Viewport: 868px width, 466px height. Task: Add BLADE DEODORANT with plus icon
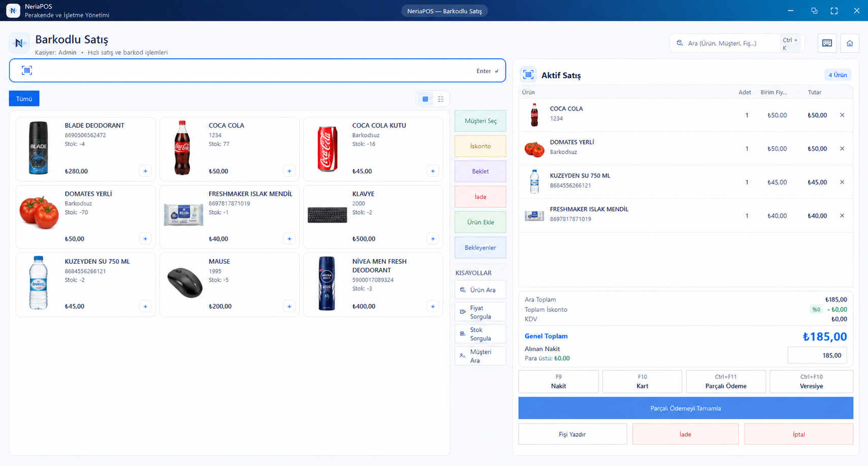pyautogui.click(x=145, y=171)
